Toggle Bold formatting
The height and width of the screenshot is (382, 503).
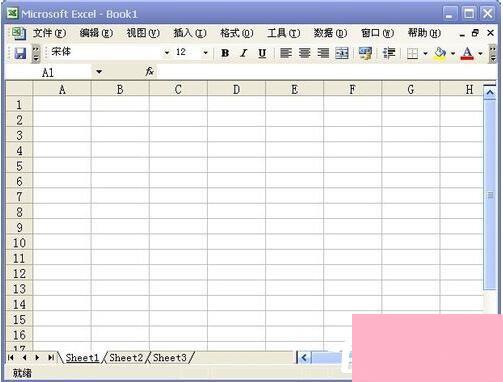click(225, 53)
